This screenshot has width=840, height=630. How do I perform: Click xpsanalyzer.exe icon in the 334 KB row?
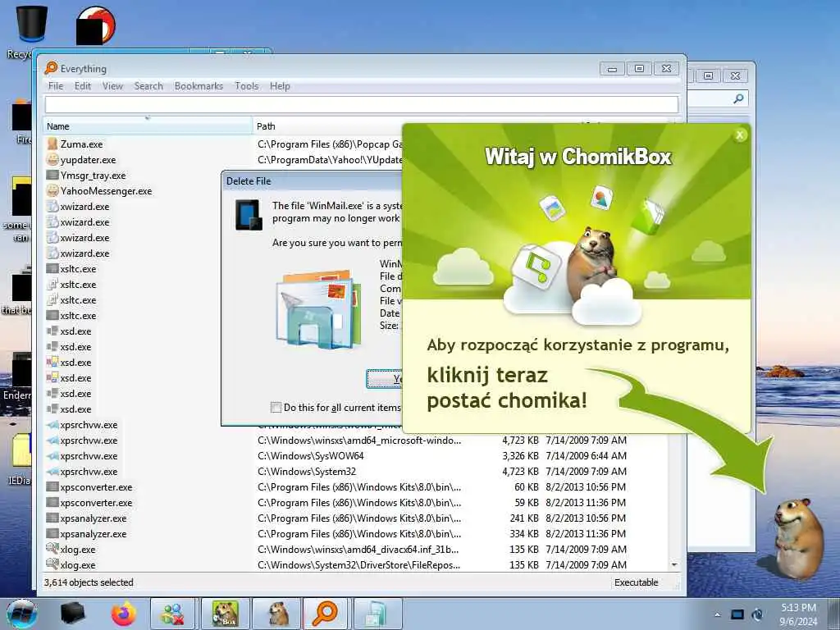point(52,533)
